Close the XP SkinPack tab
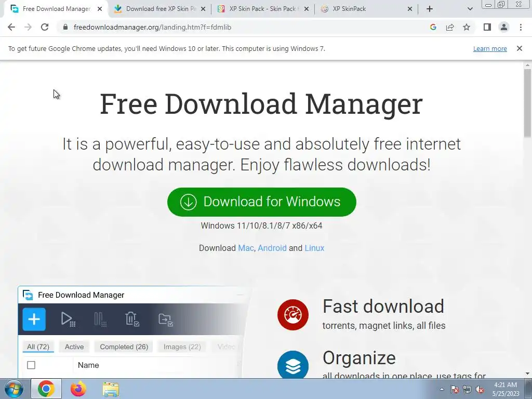This screenshot has width=532, height=399. [410, 9]
